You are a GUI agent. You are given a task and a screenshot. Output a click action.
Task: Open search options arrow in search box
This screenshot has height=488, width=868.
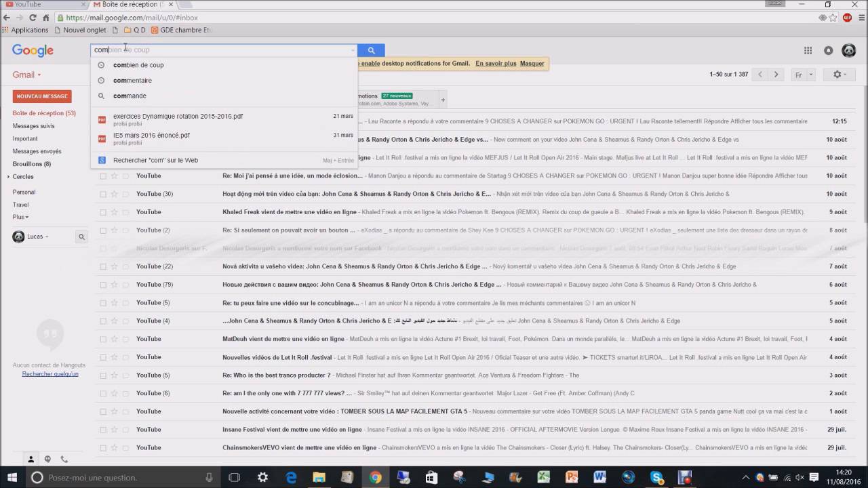353,50
